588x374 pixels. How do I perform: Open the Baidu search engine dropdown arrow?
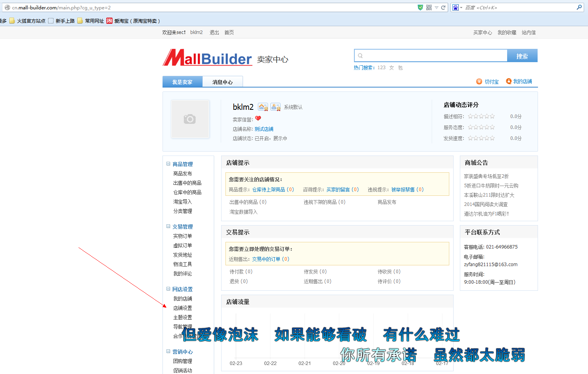(461, 7)
